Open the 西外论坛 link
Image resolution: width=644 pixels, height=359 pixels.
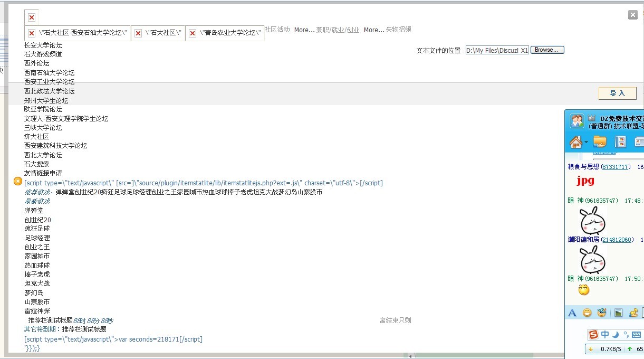(36, 63)
